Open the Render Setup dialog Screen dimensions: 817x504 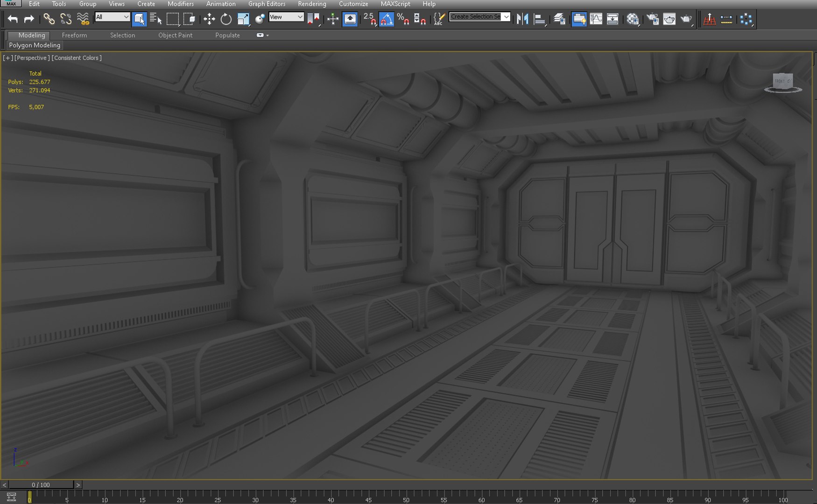(652, 19)
